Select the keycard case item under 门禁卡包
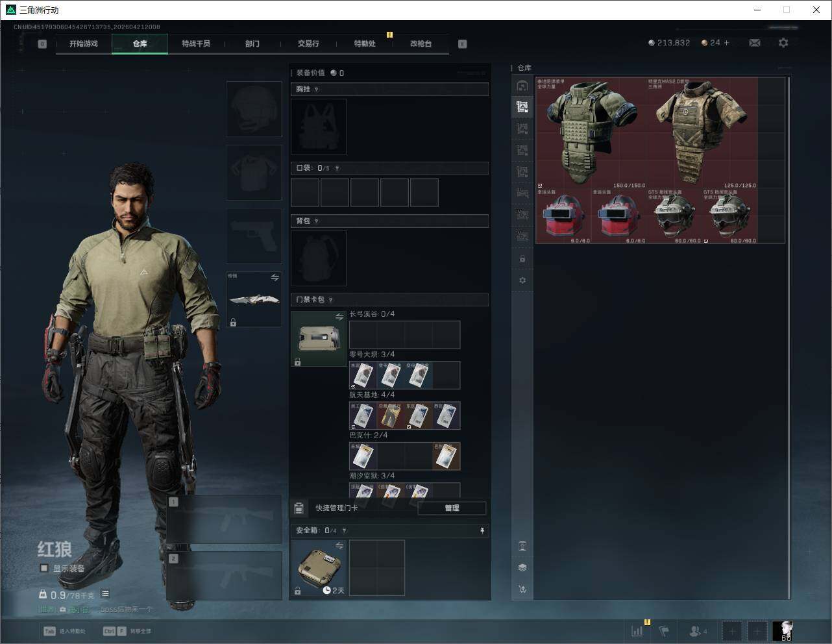The image size is (832, 644). (319, 339)
